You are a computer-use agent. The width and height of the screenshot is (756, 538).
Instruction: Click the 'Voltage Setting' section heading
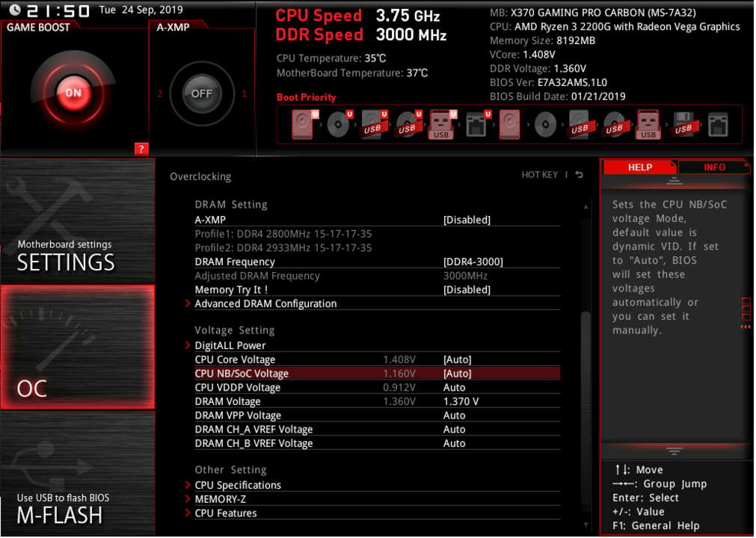pos(234,330)
